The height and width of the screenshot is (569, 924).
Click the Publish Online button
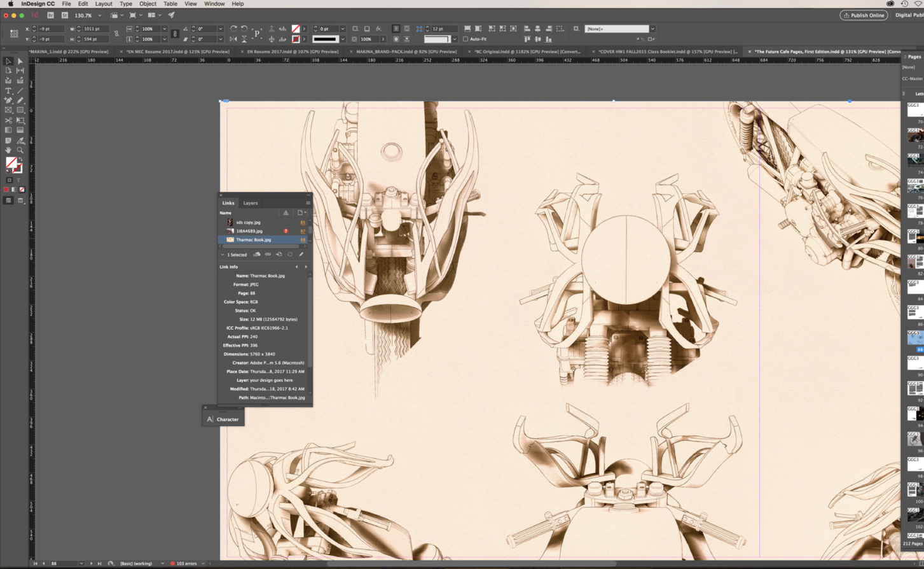(x=864, y=15)
